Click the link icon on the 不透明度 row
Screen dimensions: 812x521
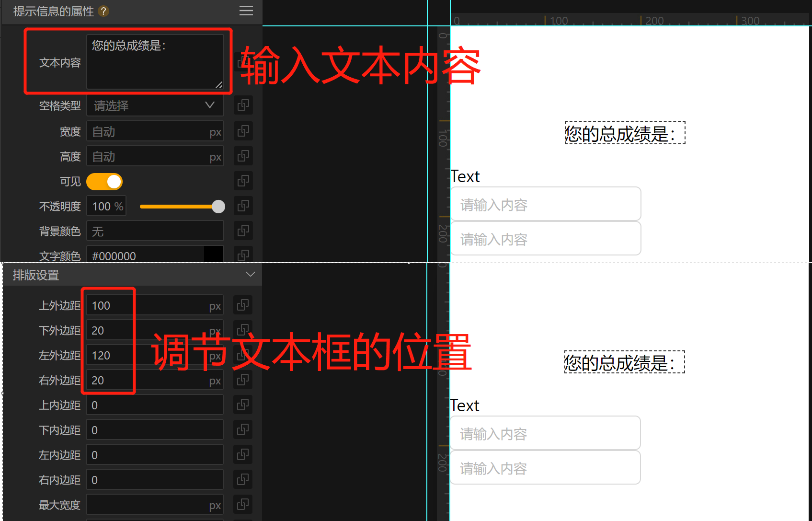click(243, 206)
